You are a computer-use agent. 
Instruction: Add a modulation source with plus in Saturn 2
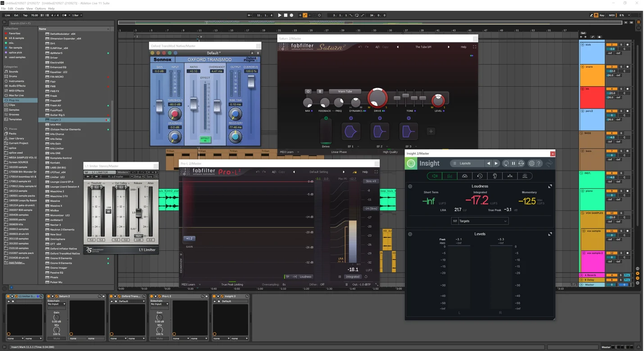point(431,131)
